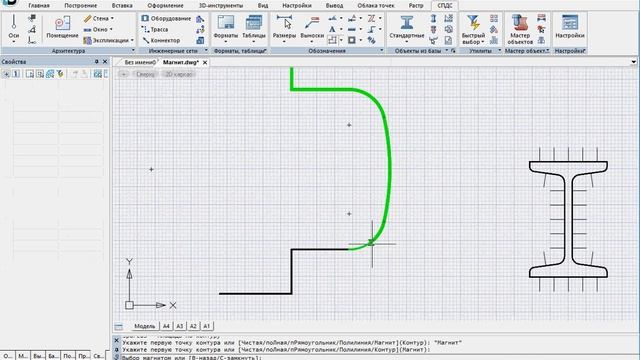
Task: Select the Выноски leaders tool
Action: coord(312,29)
